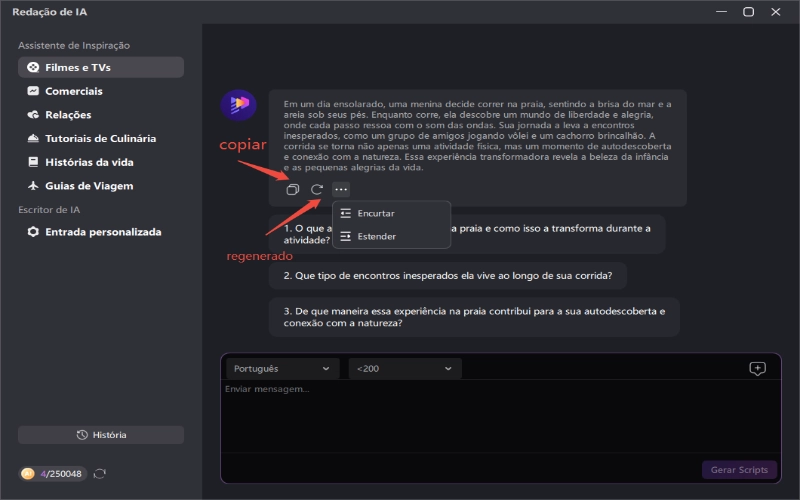Open Tutoriais de Culinária category
This screenshot has width=800, height=500.
(101, 138)
